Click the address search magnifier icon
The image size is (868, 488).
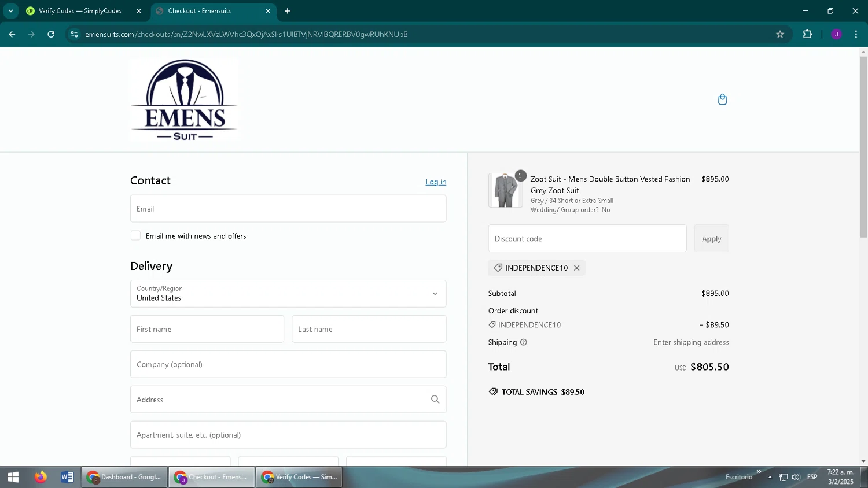[x=435, y=400]
